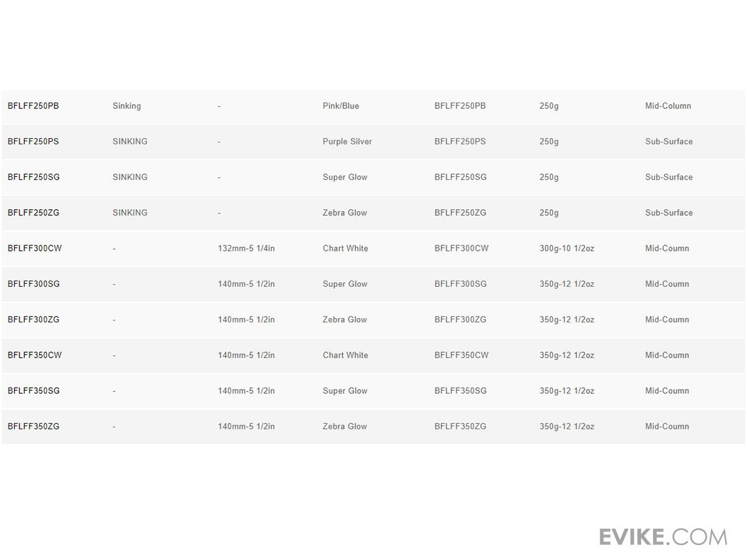Image resolution: width=747 pixels, height=560 pixels.
Task: Select Super Glow in the BFLFF250SG row
Action: click(345, 177)
